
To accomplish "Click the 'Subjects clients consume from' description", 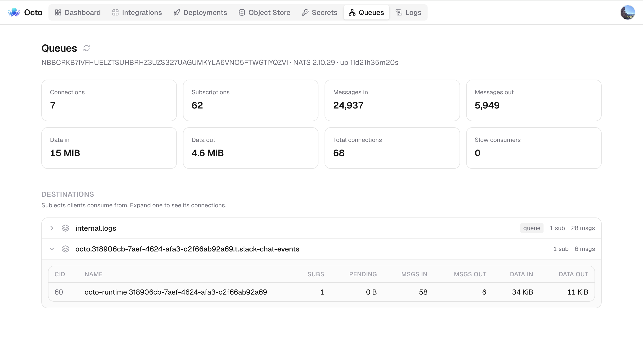I will (x=134, y=205).
